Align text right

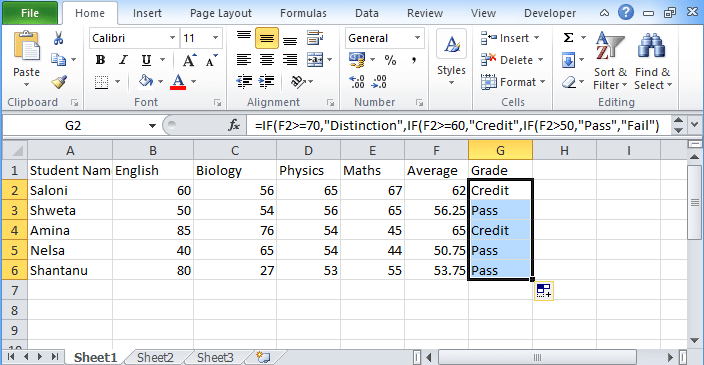coord(290,60)
